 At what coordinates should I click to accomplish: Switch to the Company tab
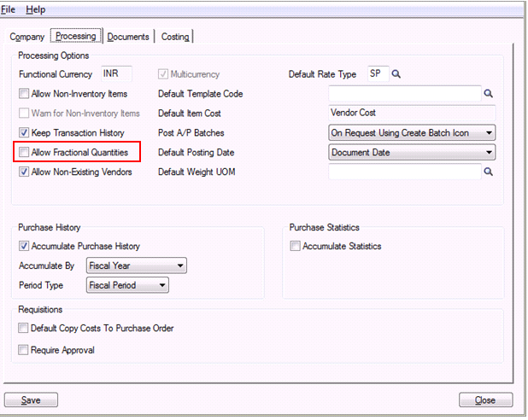(x=27, y=37)
